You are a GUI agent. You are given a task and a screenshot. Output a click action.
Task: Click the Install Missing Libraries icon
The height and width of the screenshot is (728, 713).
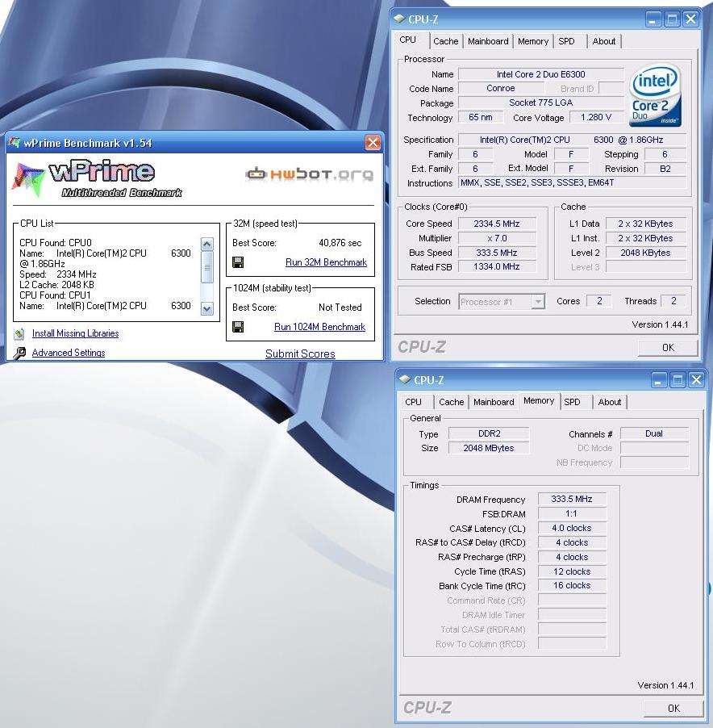click(x=19, y=333)
